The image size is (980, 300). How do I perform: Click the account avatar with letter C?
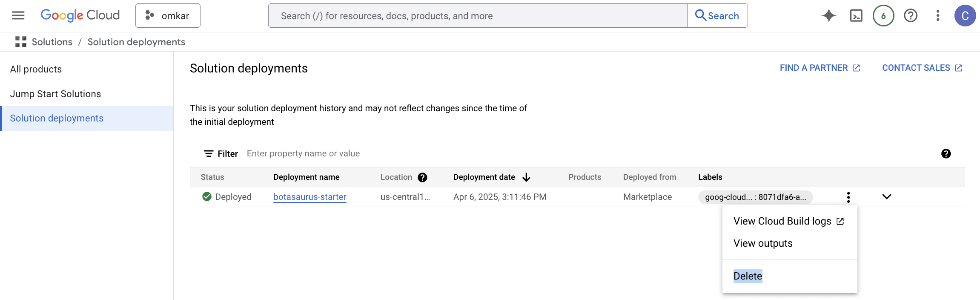pyautogui.click(x=965, y=16)
